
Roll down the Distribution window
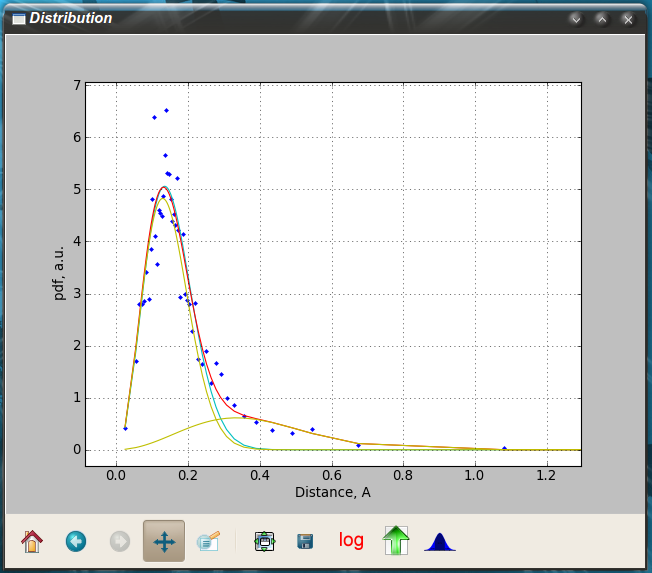pyautogui.click(x=576, y=19)
